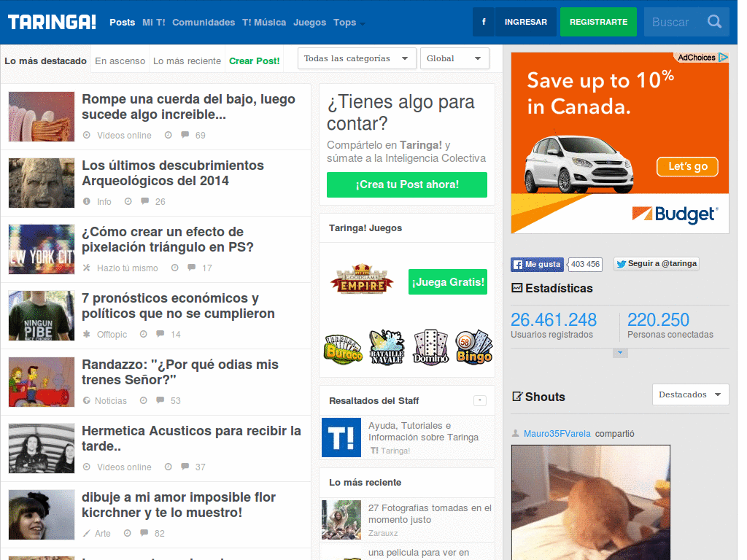Open the T! Música menu item
The height and width of the screenshot is (560, 747).
tap(264, 23)
